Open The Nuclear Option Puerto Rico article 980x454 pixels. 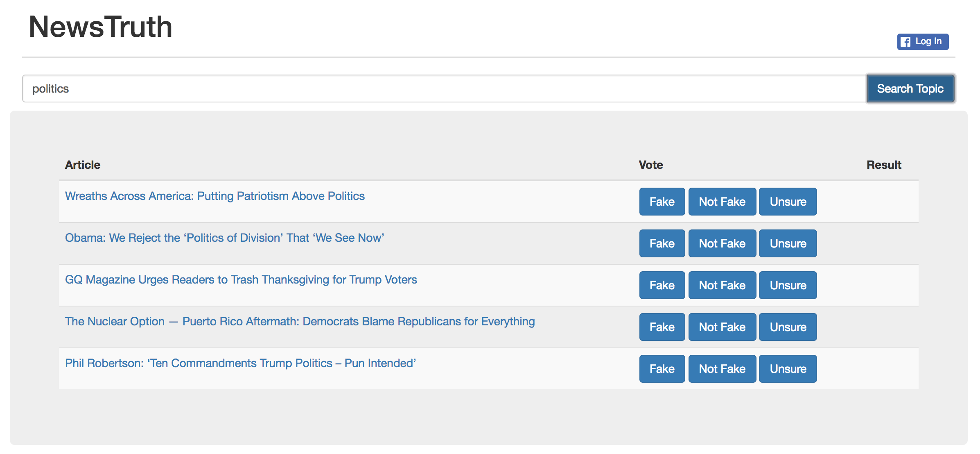(300, 321)
